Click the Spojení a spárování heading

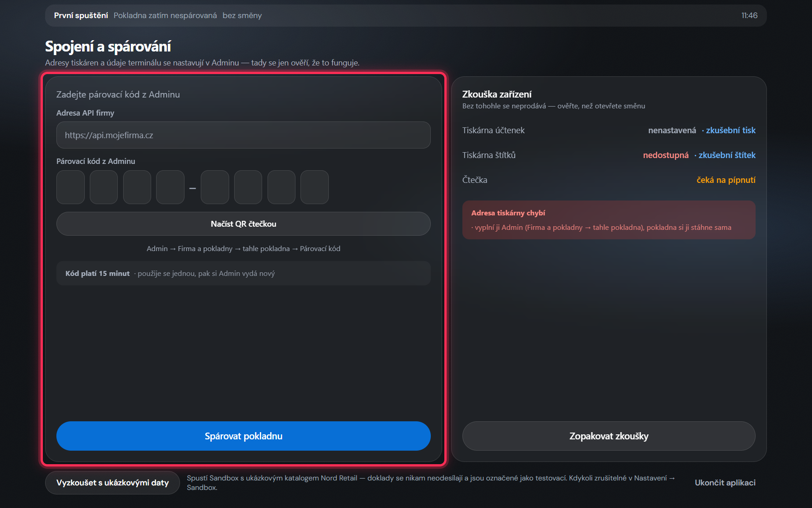pos(108,47)
